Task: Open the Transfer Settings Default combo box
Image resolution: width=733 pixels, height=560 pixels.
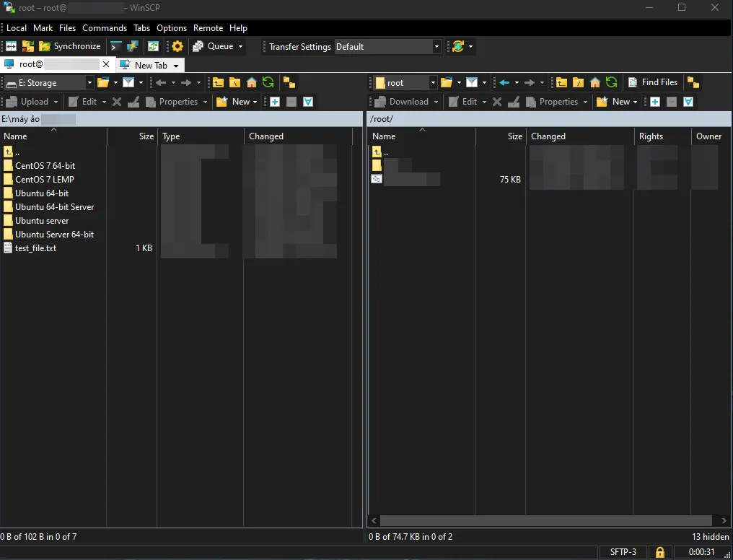Action: coord(387,47)
